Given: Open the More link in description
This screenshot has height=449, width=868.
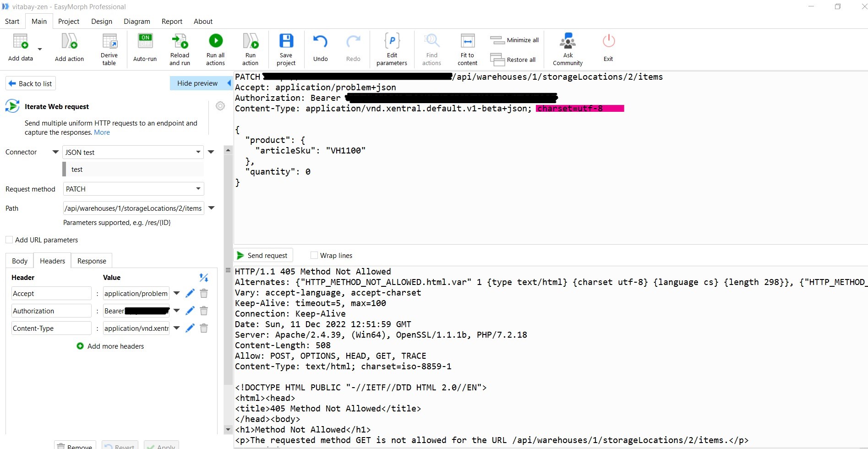Looking at the screenshot, I should point(102,132).
